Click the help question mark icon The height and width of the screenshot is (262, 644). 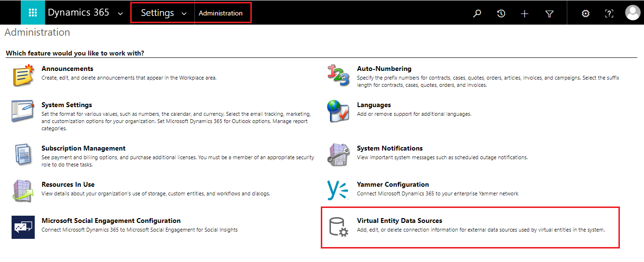click(x=609, y=14)
